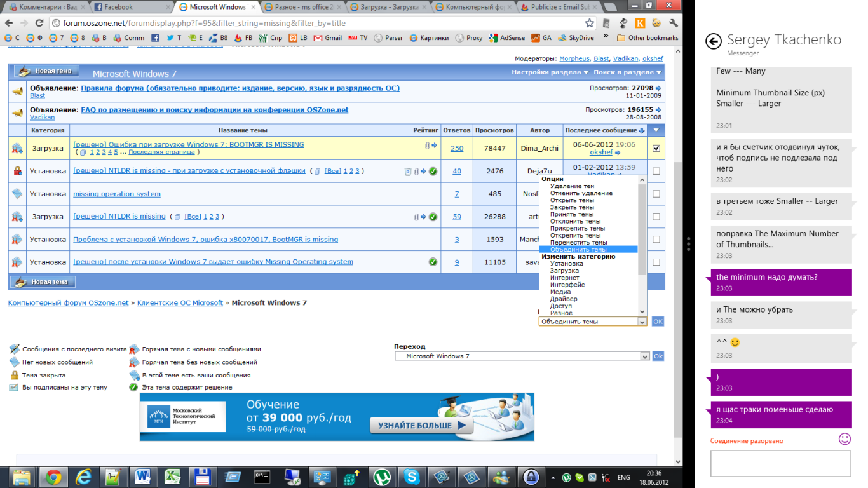This screenshot has height=488, width=868.
Task: Open Windows Explorer from the taskbar
Action: pos(22,477)
